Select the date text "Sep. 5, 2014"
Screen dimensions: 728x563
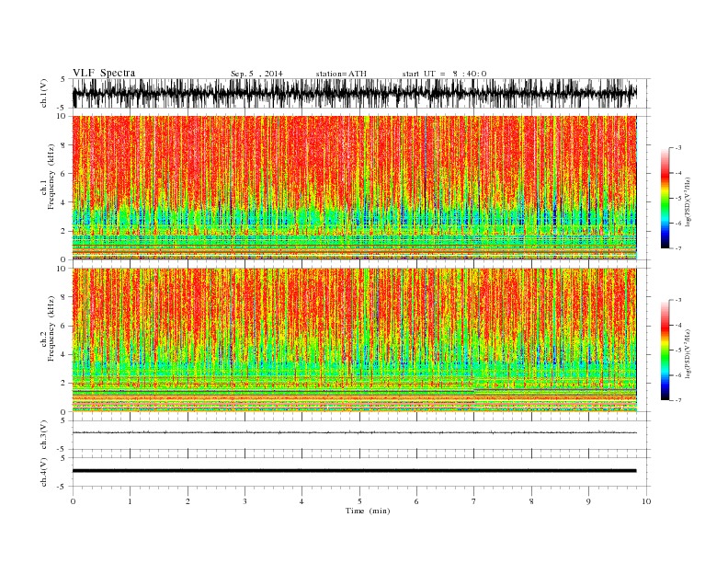pyautogui.click(x=256, y=74)
